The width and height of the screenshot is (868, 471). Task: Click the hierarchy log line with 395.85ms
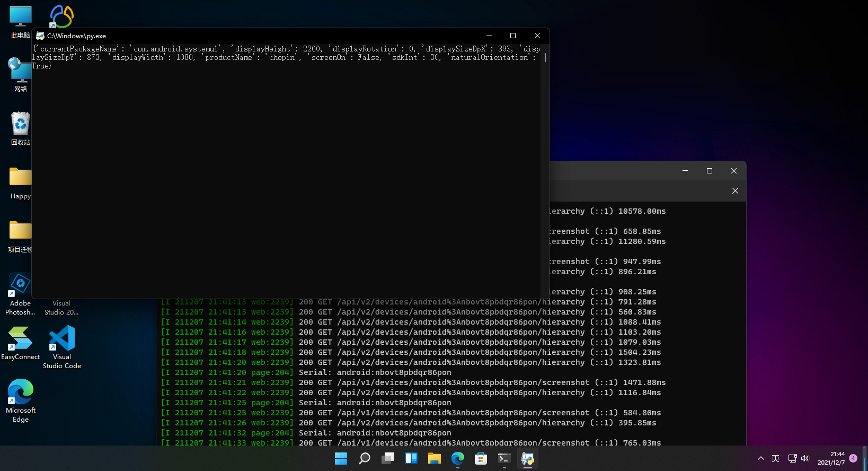coord(409,423)
